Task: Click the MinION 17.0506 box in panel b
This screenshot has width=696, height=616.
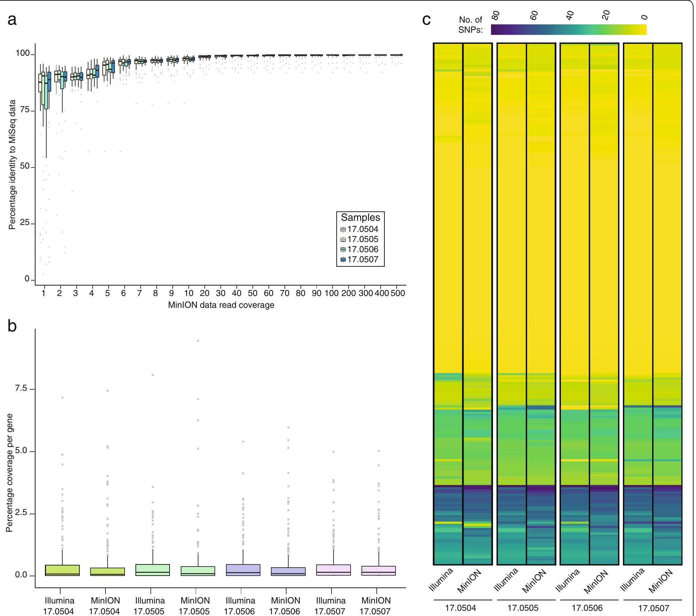Action: (288, 571)
